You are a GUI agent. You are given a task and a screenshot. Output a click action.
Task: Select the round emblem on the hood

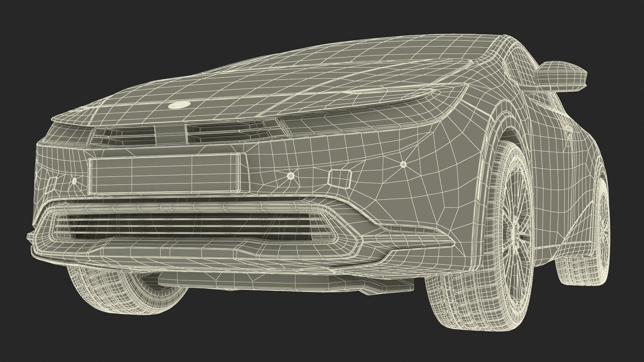pos(179,105)
